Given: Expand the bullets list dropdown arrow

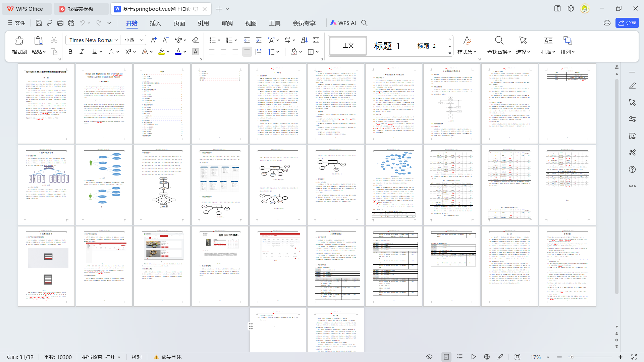Looking at the screenshot, I should coord(219,40).
